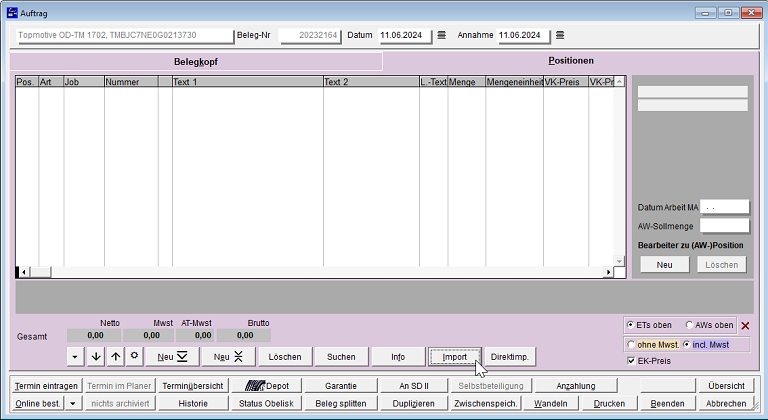The width and height of the screenshot is (768, 420).
Task: Click the Mengeneinheit column header
Action: (514, 82)
